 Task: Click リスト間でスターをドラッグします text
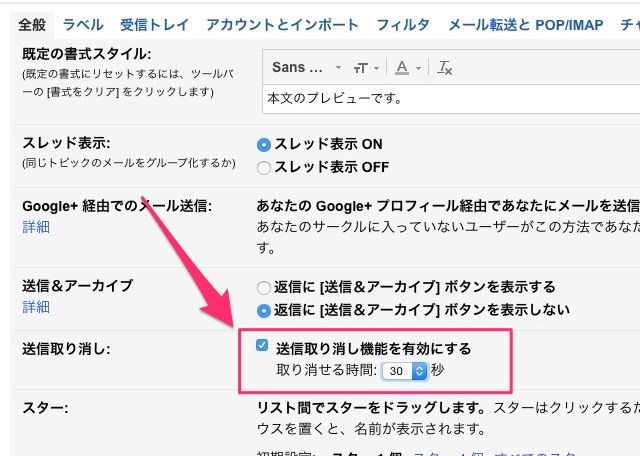point(371,408)
